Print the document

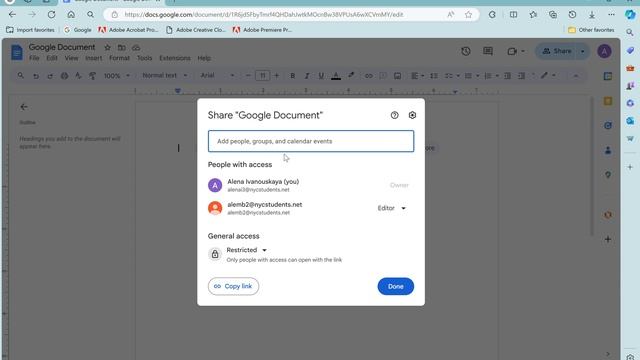pos(64,76)
